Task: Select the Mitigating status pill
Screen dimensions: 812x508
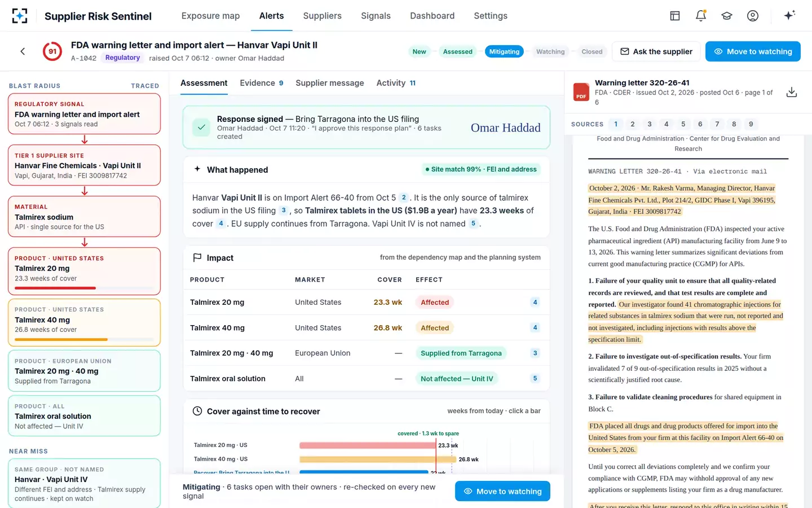Action: (x=504, y=51)
